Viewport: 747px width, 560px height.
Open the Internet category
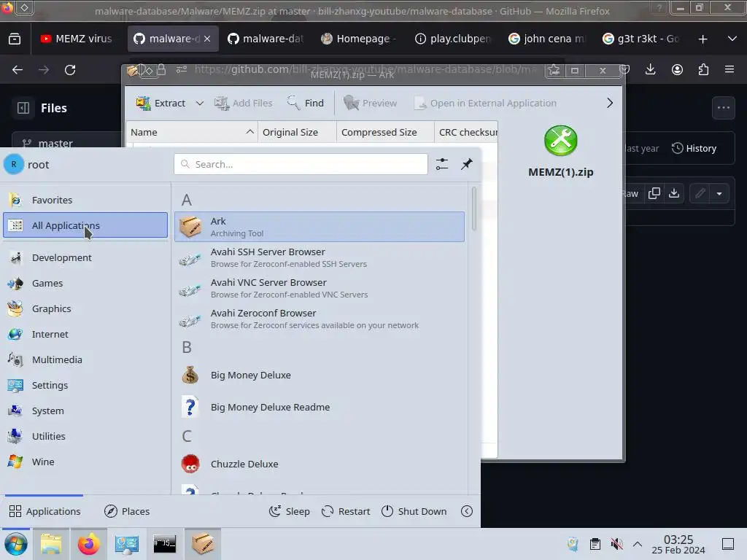(x=85, y=334)
